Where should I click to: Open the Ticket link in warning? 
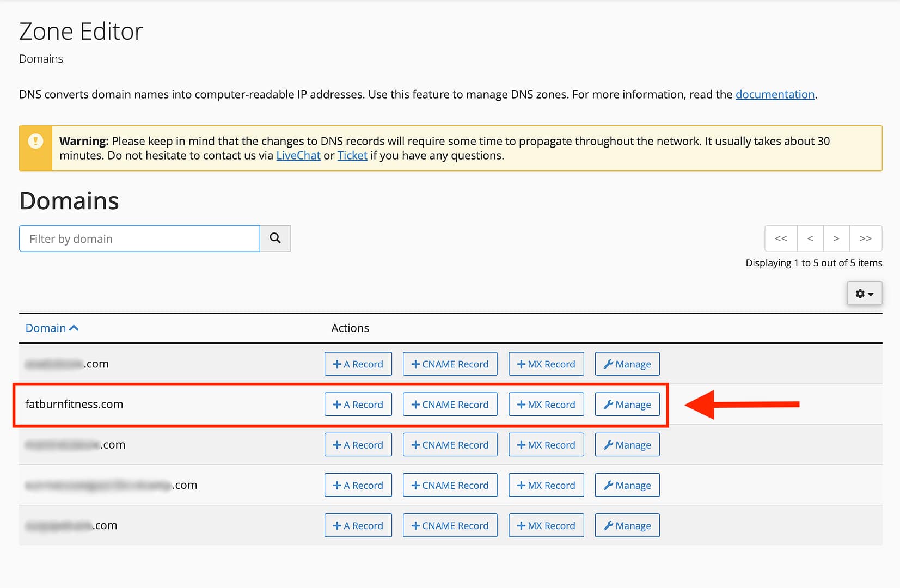click(352, 155)
